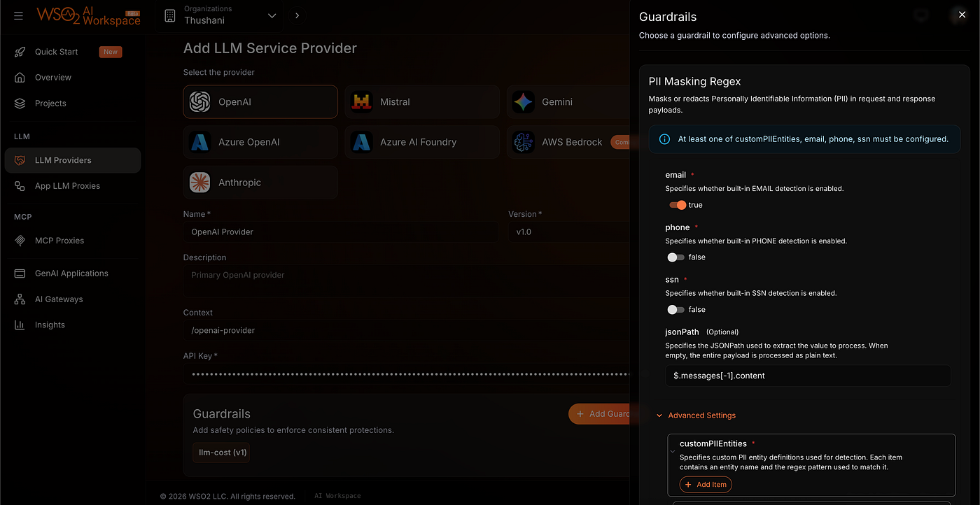This screenshot has height=505, width=980.
Task: Open the Projects page
Action: pos(73,104)
